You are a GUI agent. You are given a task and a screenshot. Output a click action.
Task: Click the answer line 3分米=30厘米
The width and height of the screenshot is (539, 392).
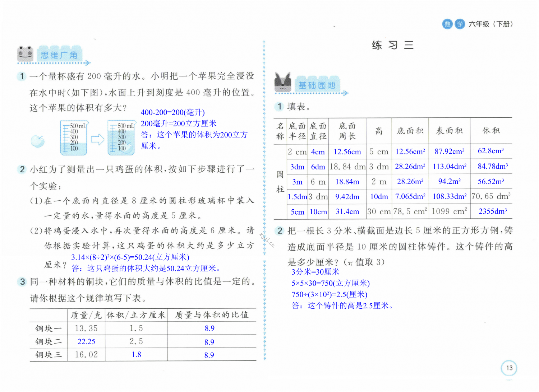point(315,272)
